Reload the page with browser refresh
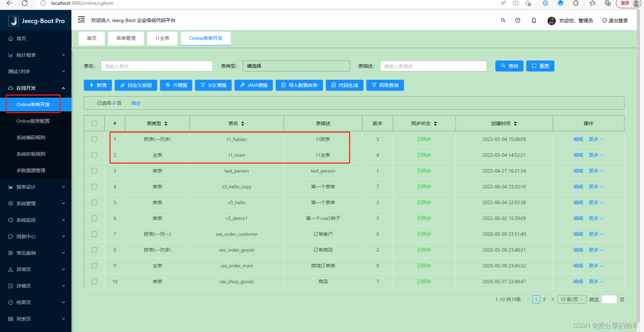 [25, 3]
